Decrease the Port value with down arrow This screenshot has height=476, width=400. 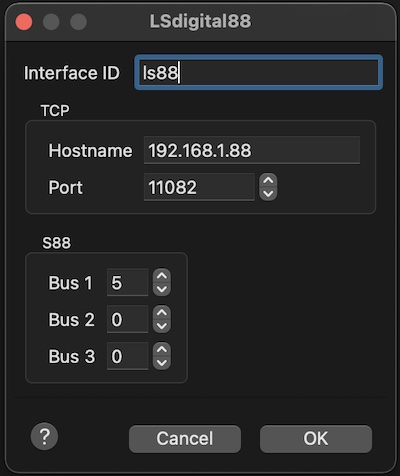[268, 194]
